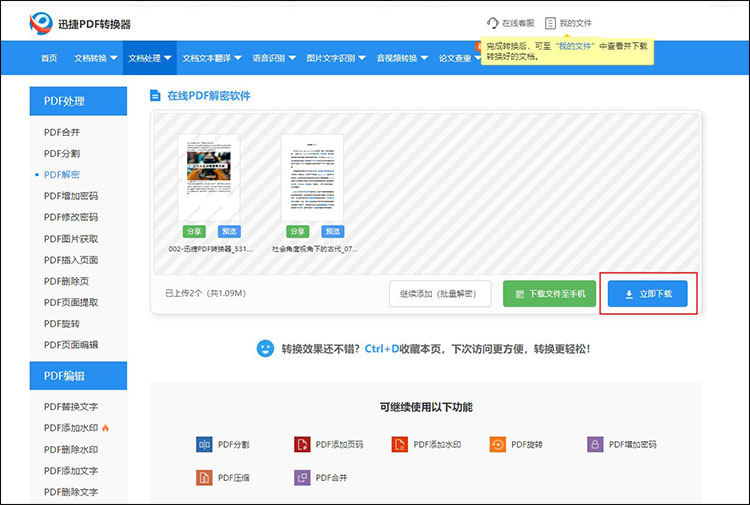Click the Ctrl+D shortcut text

coord(382,349)
